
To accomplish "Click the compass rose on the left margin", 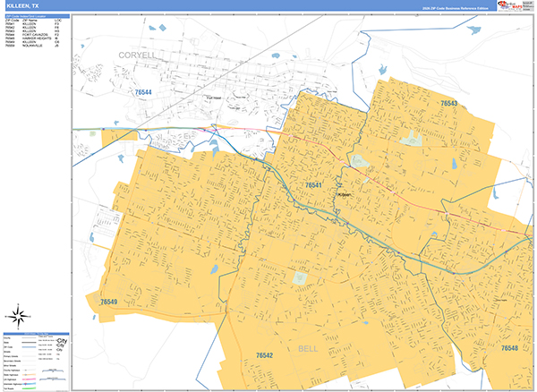I will tap(19, 316).
